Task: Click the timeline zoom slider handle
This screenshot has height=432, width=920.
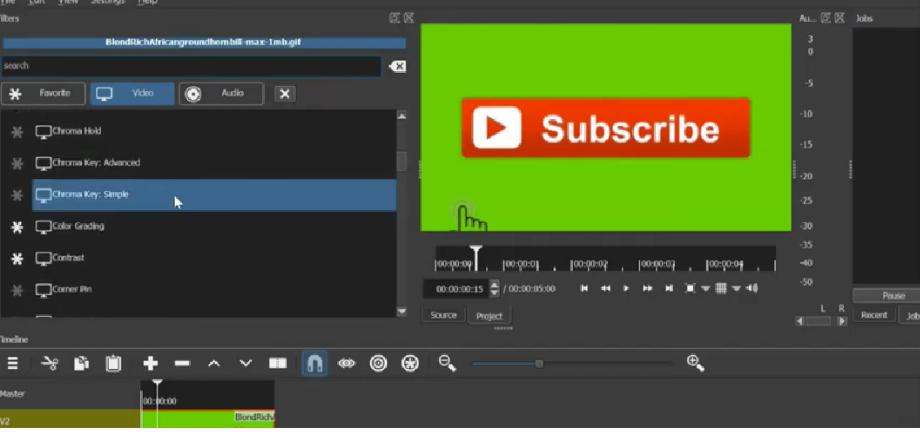Action: [539, 364]
